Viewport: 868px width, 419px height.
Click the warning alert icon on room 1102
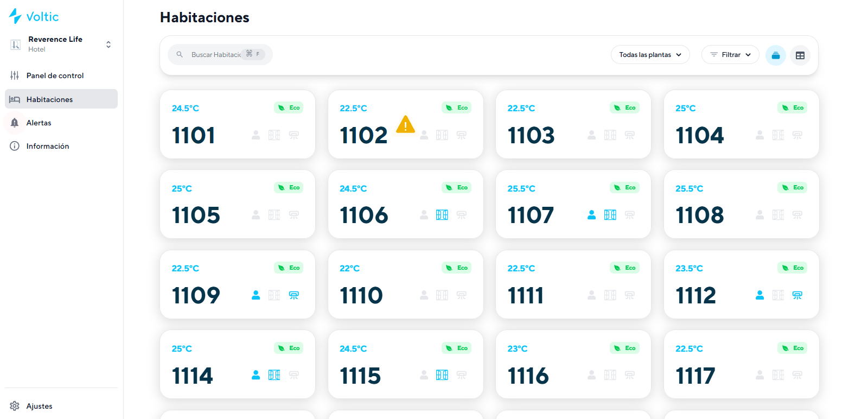pyautogui.click(x=405, y=124)
